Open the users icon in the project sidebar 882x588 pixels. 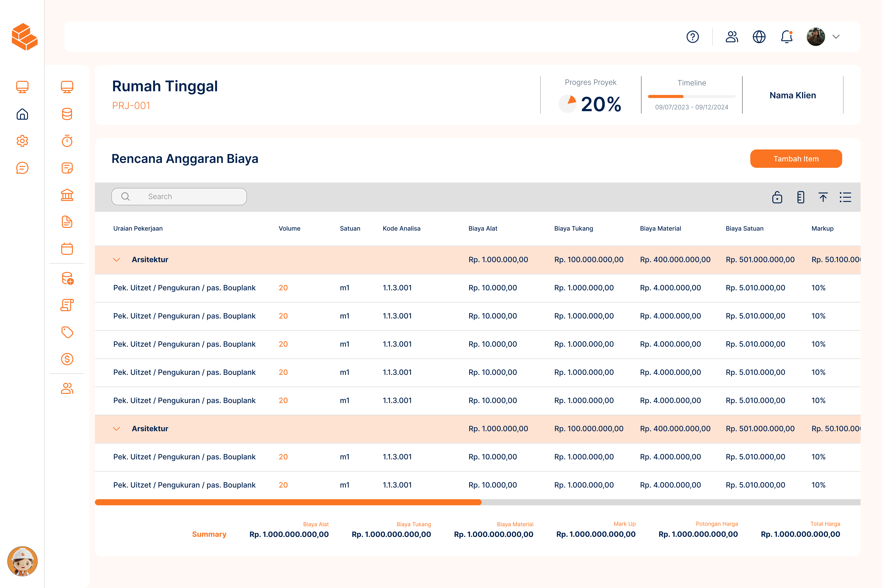pyautogui.click(x=67, y=388)
